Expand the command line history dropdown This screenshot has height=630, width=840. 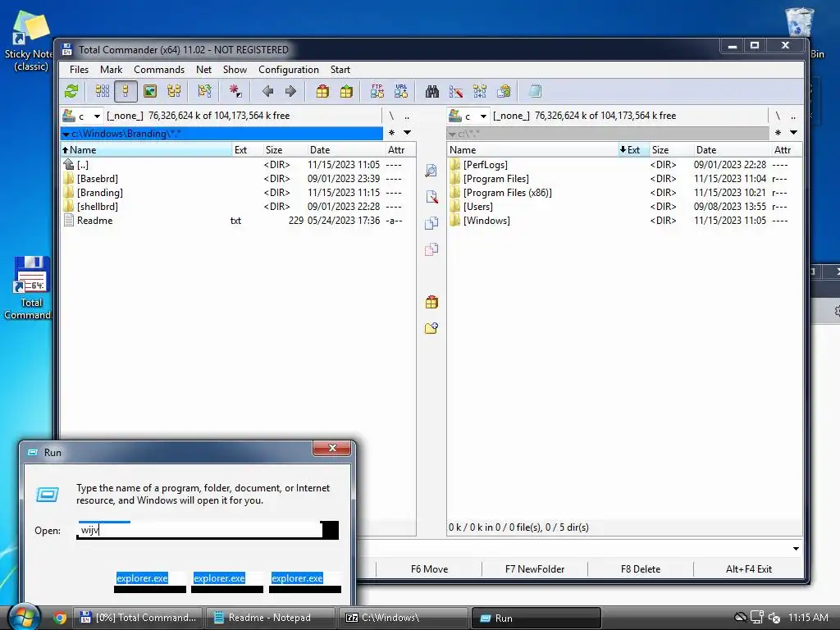[796, 549]
